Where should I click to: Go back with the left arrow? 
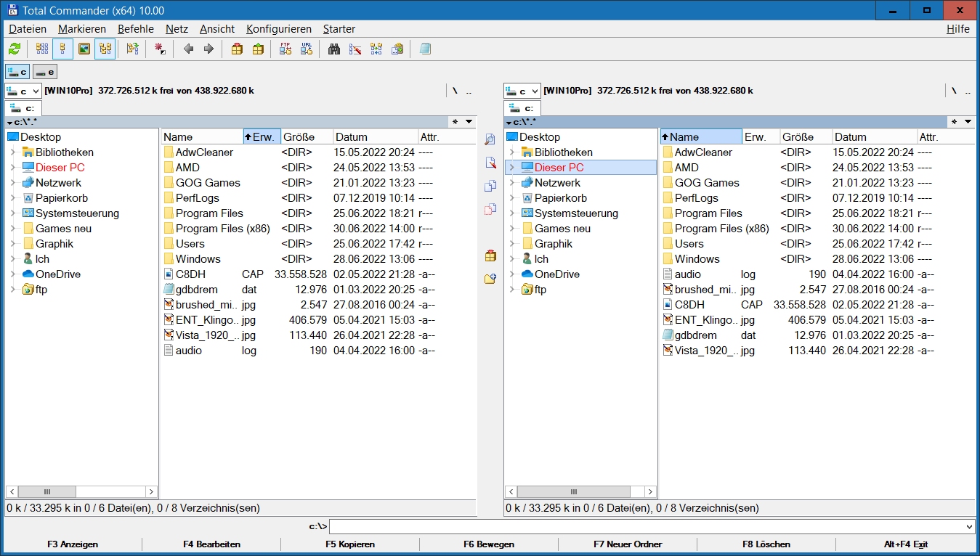click(x=188, y=49)
